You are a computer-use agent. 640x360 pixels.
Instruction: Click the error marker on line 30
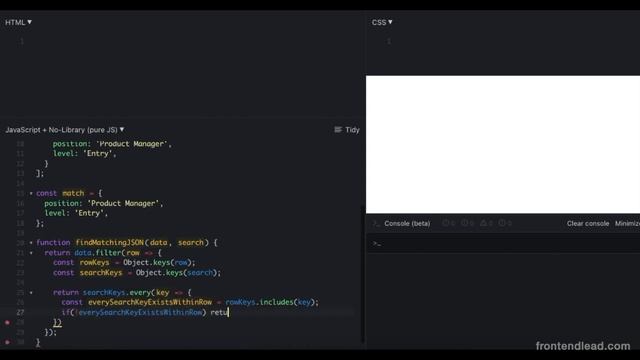point(7,342)
